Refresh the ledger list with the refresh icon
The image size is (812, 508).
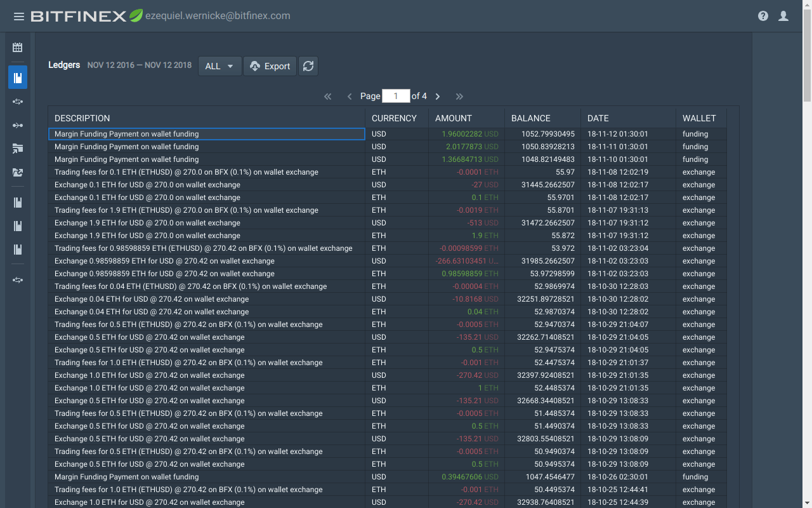pyautogui.click(x=308, y=65)
